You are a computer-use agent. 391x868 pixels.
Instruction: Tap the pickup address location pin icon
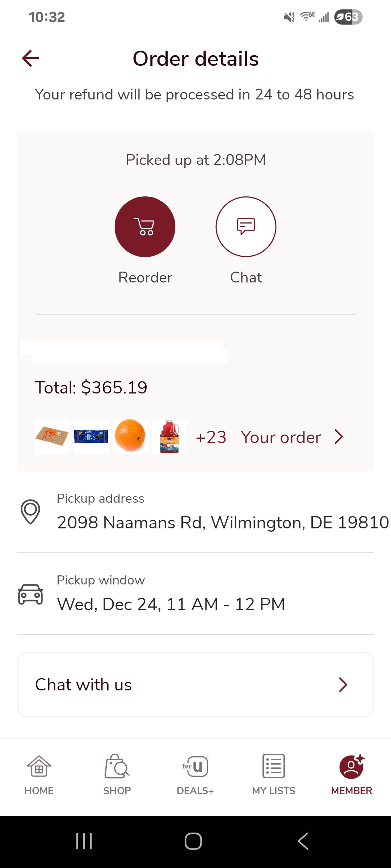click(30, 512)
